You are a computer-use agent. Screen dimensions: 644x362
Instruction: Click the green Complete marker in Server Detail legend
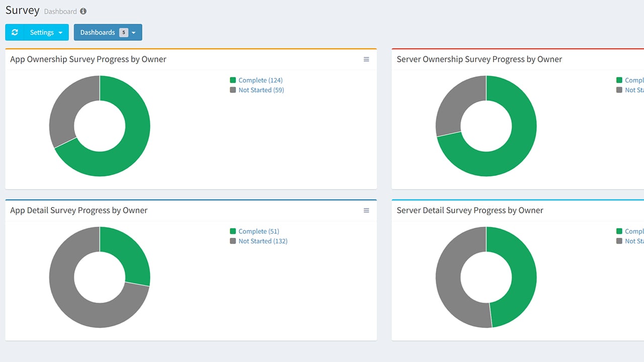[619, 231]
